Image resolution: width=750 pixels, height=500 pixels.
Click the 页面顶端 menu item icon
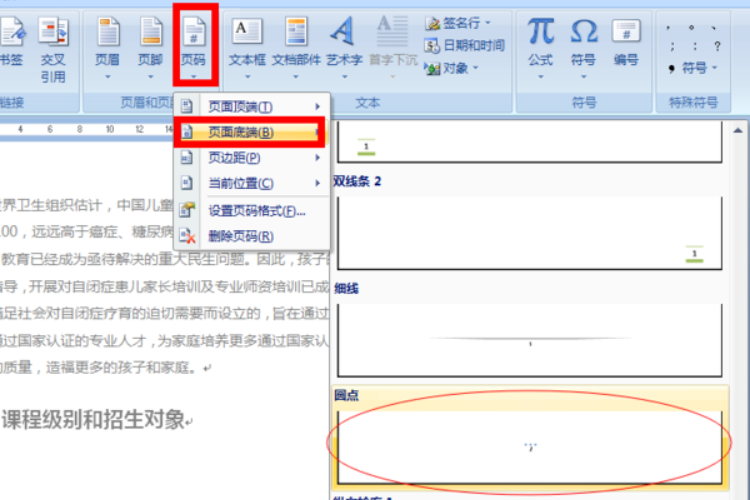click(x=187, y=106)
